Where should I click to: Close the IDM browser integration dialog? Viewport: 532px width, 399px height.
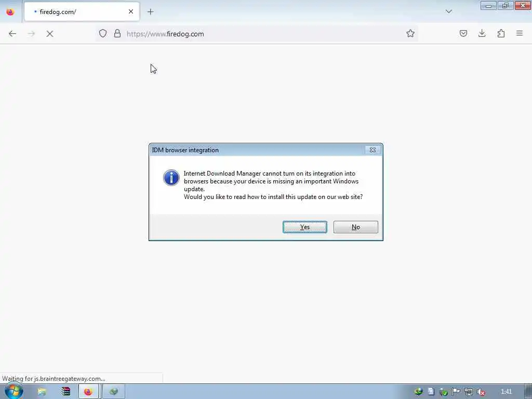coord(373,150)
